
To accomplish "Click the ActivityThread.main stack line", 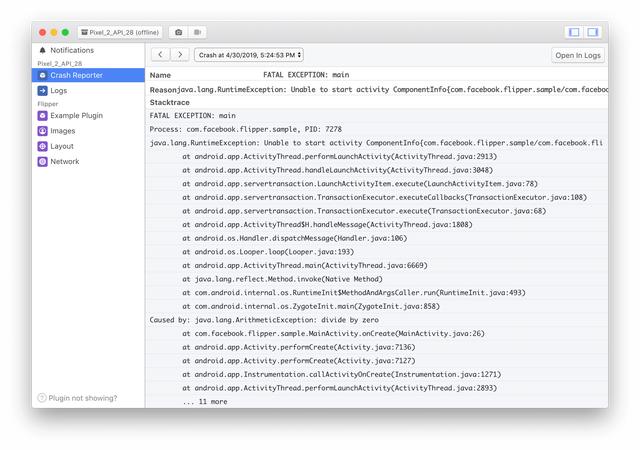I will coord(304,265).
